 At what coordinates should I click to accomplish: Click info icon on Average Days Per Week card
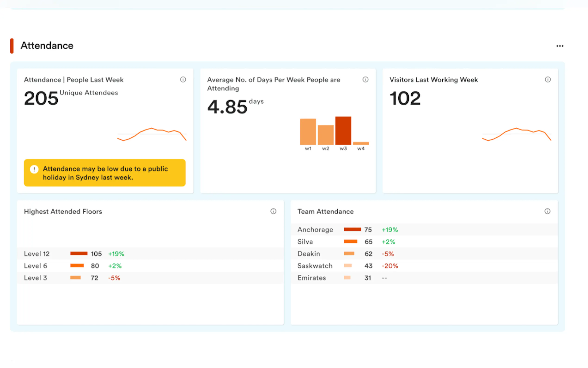[365, 79]
